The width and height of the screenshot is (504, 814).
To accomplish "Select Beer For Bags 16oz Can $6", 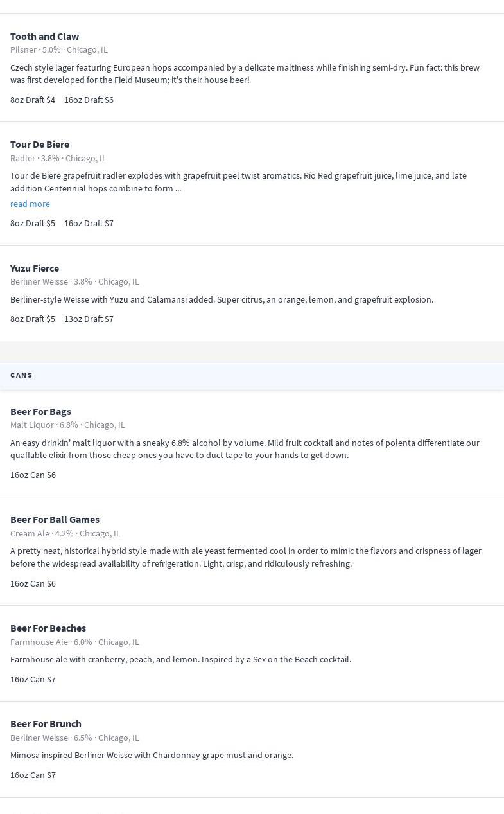I will point(33,475).
